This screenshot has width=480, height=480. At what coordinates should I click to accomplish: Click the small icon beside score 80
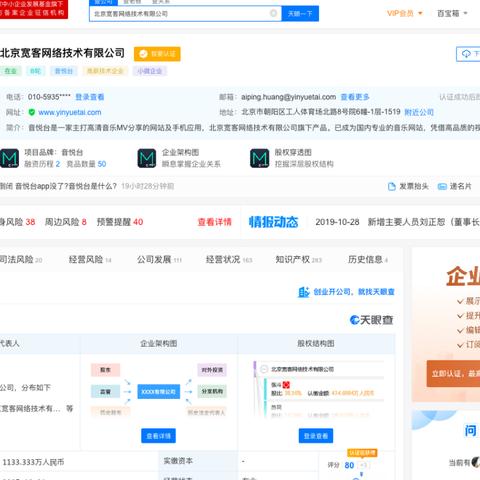[363, 465]
